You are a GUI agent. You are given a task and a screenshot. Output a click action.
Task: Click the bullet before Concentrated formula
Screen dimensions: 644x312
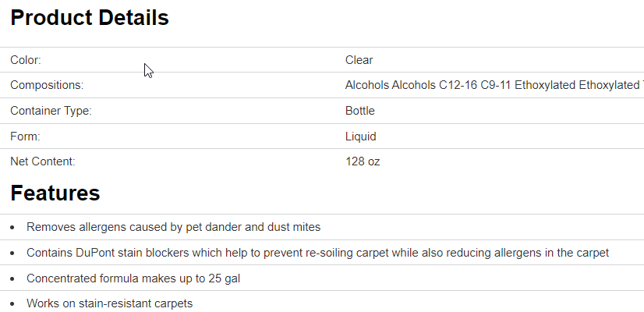(12, 278)
